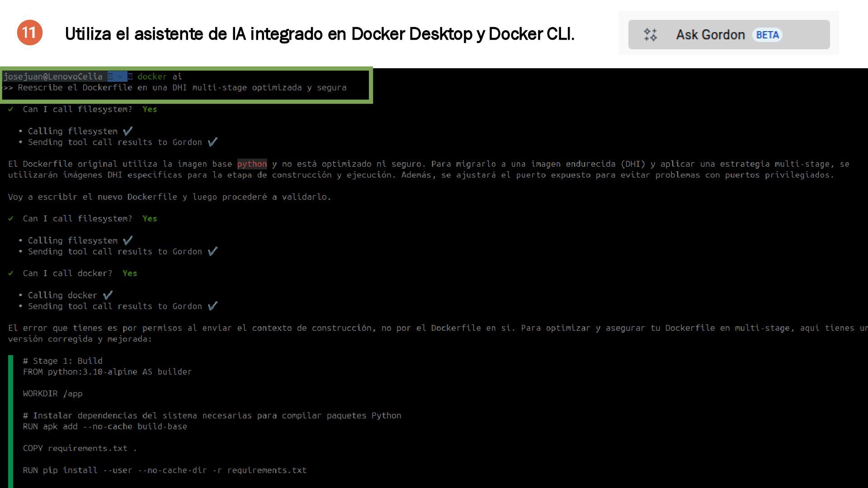The image size is (868, 488).
Task: Click checkmark after second Calling filesystem
Action: (x=128, y=240)
